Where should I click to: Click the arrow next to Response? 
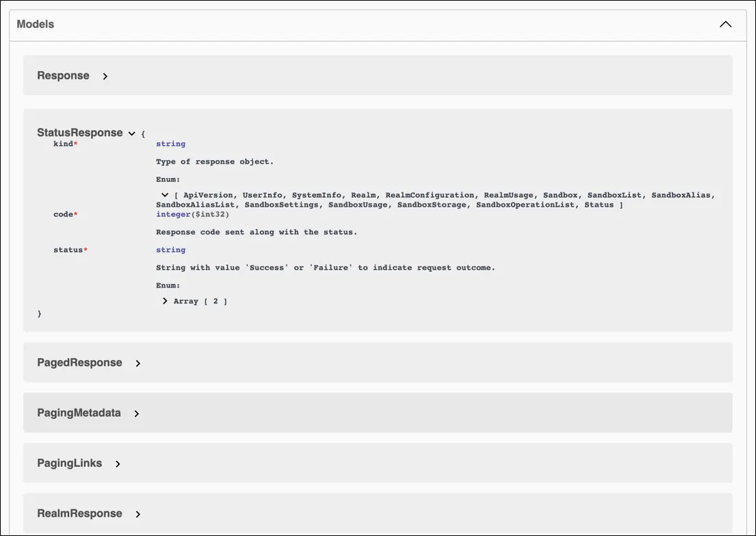[x=105, y=77]
